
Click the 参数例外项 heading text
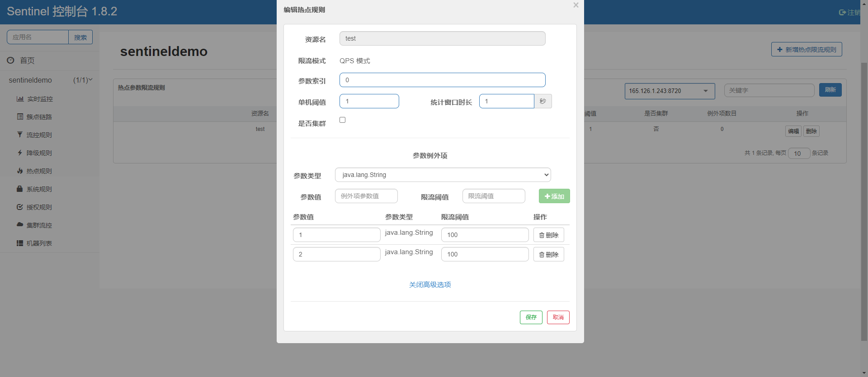click(x=430, y=155)
